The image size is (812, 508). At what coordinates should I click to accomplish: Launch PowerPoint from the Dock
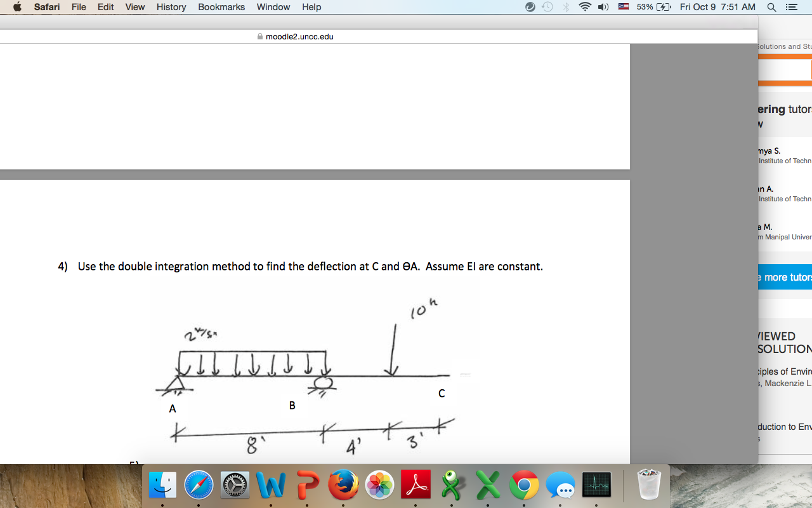point(307,485)
